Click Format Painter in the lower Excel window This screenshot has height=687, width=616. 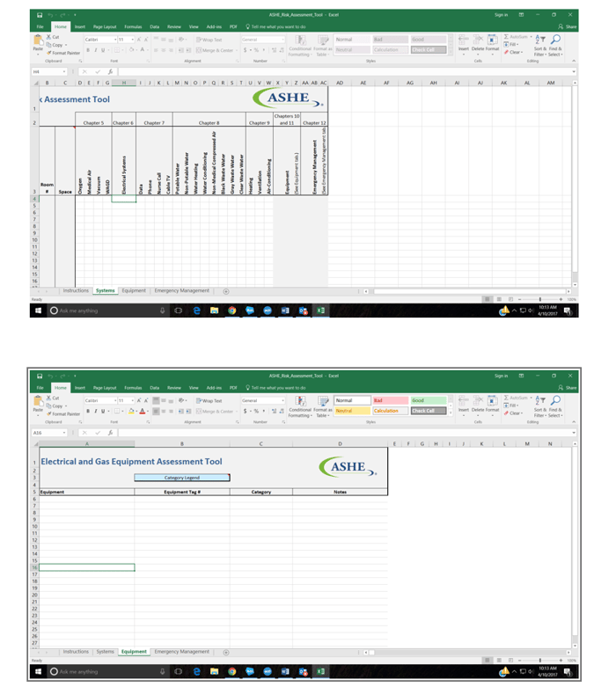67,413
